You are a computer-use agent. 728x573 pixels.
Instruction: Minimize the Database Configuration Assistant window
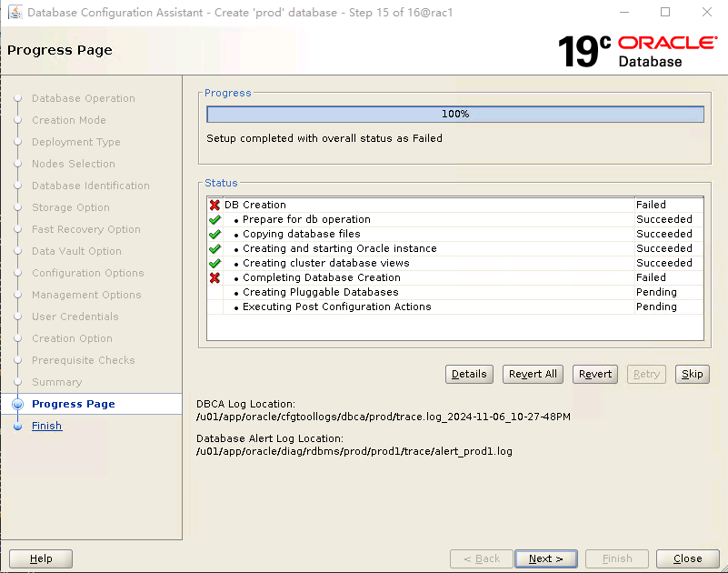(x=624, y=12)
